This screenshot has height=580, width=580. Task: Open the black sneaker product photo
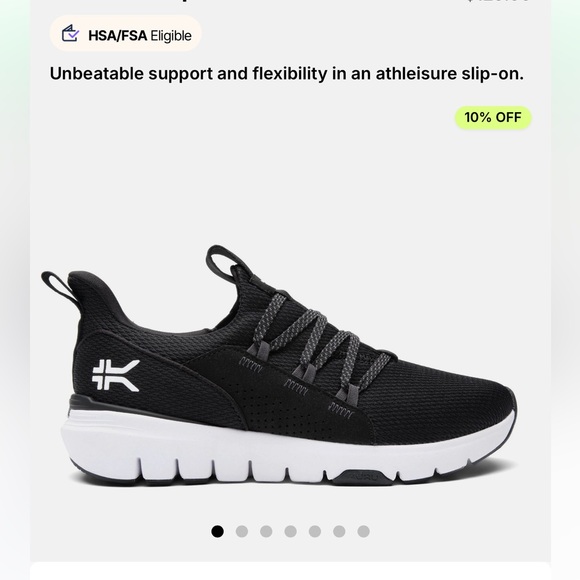point(279,365)
